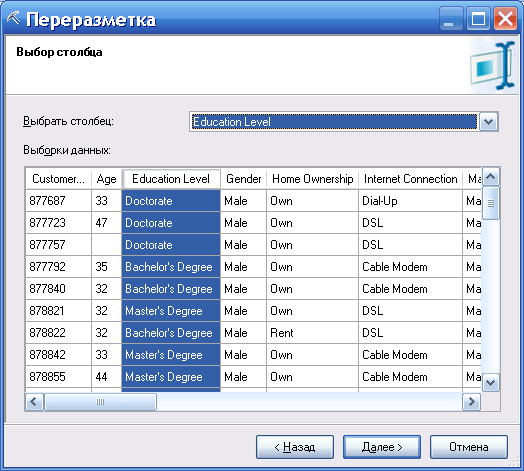Image resolution: width=524 pixels, height=471 pixels.
Task: Click the pickaxe icon in title bar
Action: 14,18
